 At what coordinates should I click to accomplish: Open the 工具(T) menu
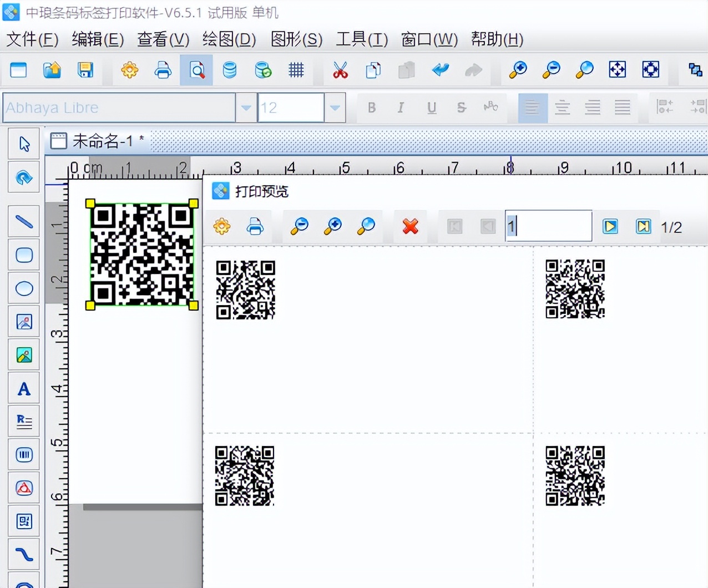pos(362,39)
